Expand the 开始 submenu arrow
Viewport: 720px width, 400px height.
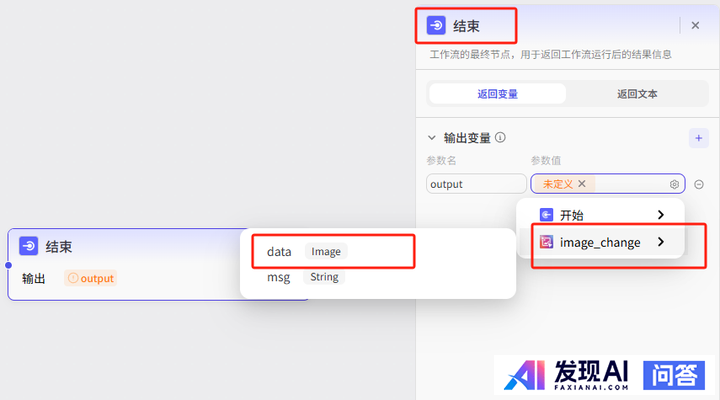660,215
